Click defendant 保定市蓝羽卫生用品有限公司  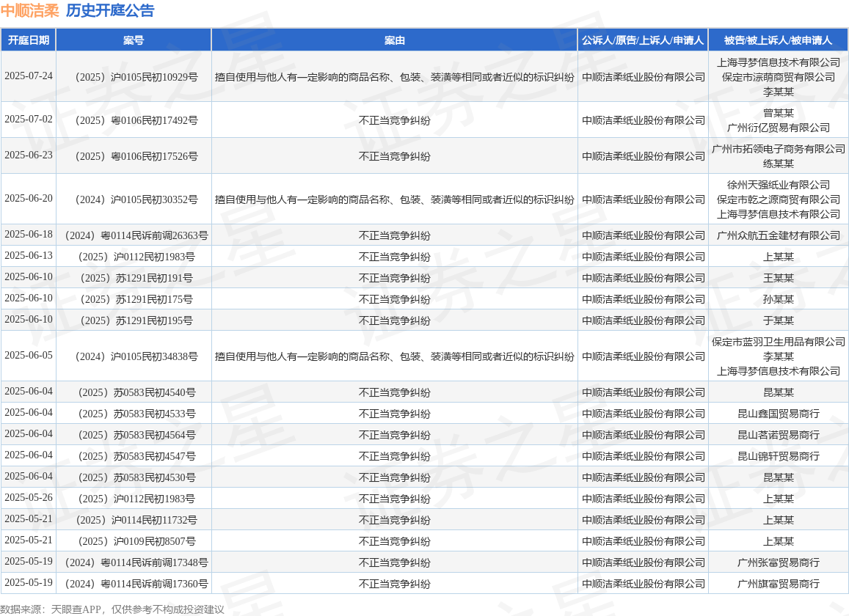coord(778,342)
